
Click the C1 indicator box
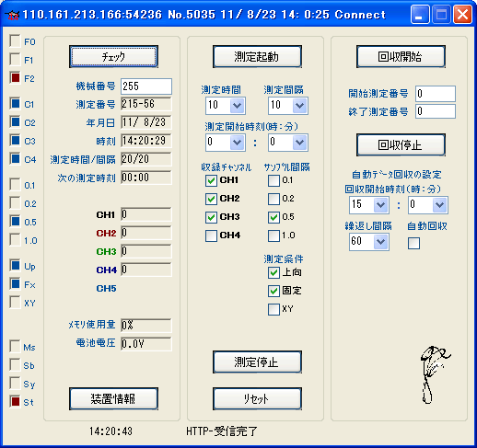tap(15, 104)
